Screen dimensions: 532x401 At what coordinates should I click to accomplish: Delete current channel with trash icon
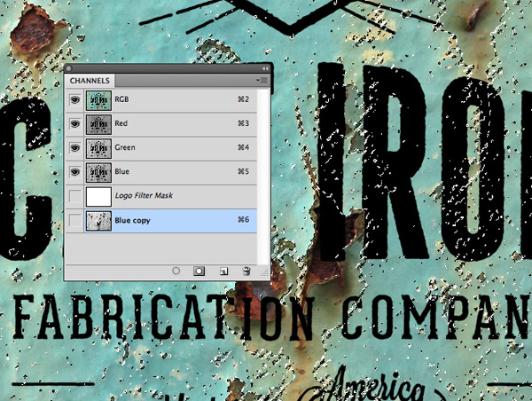point(246,270)
